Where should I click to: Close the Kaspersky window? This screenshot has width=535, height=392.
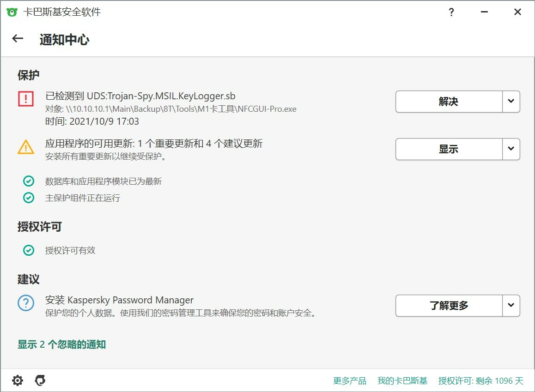(517, 12)
